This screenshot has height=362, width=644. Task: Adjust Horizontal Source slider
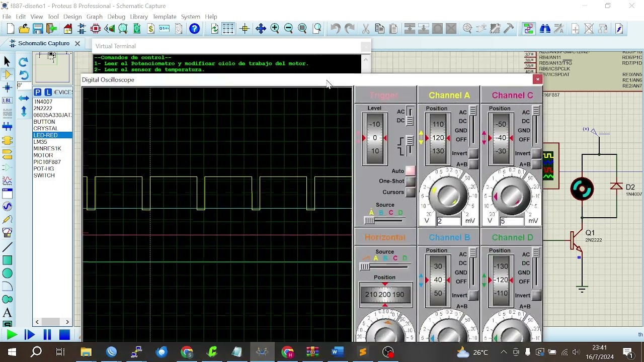[385, 266]
